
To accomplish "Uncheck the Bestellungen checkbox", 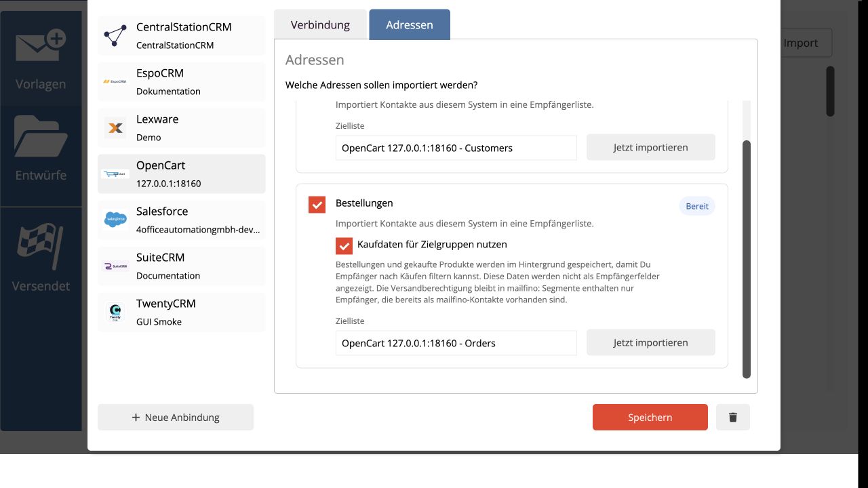I will pos(317,204).
